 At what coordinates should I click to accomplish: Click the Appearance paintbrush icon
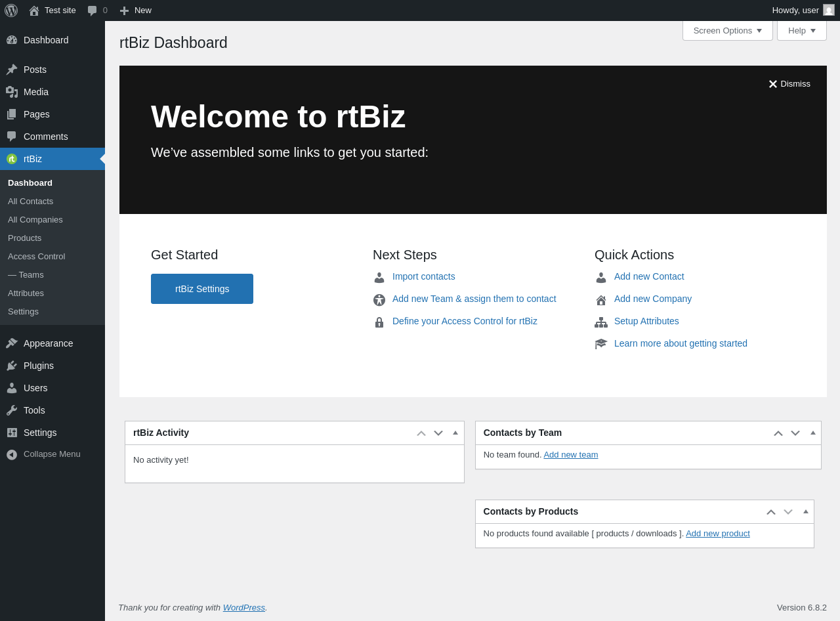[x=12, y=343]
